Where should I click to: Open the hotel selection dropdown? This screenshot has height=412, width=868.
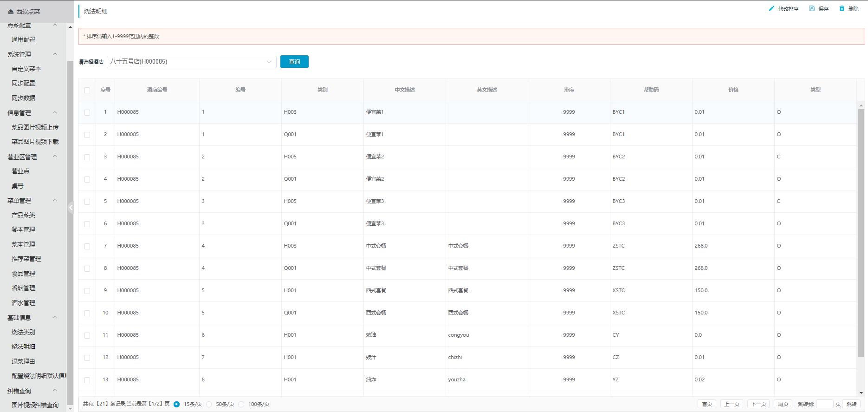point(191,62)
